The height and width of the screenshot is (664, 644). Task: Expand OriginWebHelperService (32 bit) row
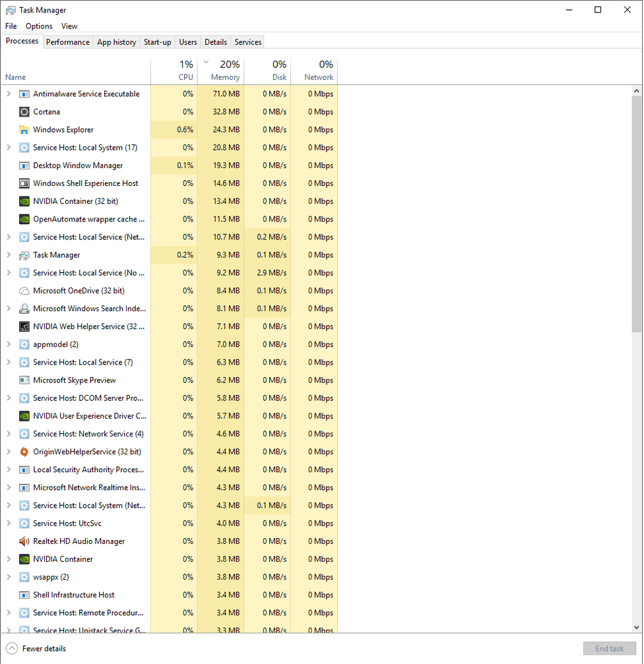pyautogui.click(x=9, y=452)
